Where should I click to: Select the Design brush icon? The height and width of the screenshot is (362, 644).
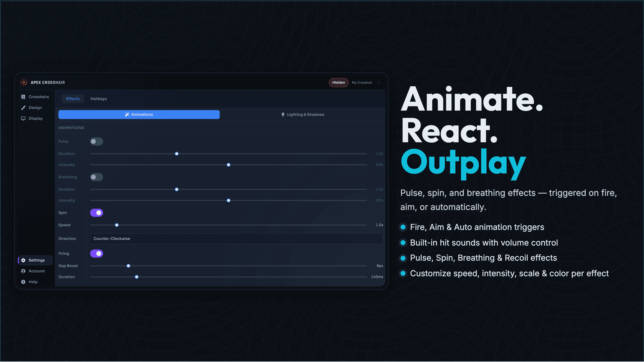click(x=23, y=108)
